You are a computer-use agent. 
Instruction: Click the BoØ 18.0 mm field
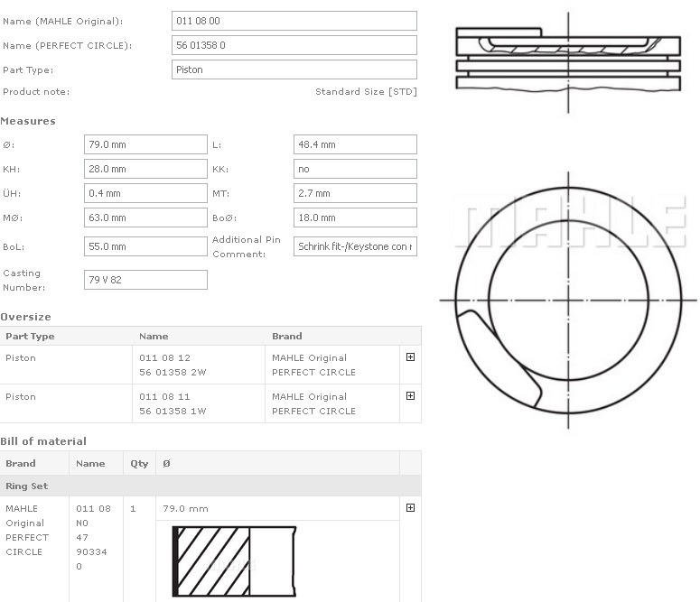tap(355, 218)
